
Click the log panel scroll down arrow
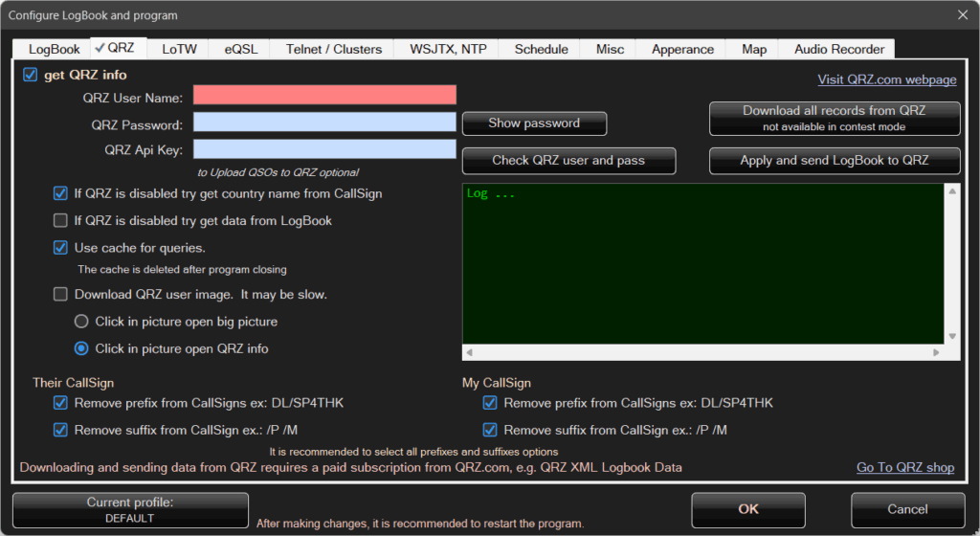click(x=952, y=337)
